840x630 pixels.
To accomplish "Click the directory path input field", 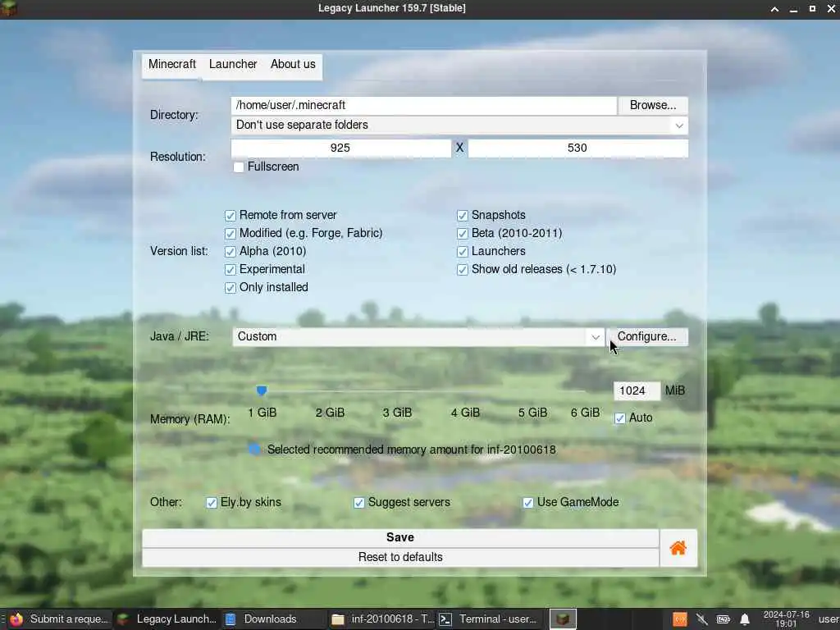I will pos(424,106).
